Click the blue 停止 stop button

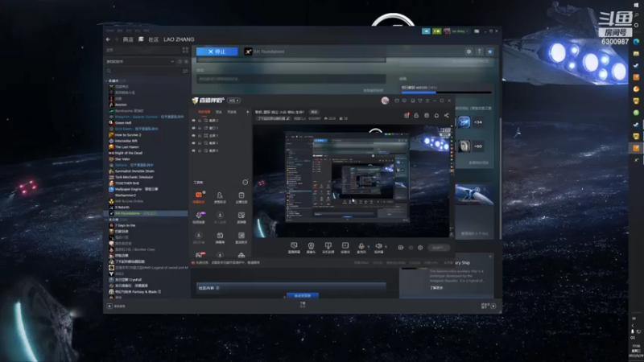(x=217, y=51)
